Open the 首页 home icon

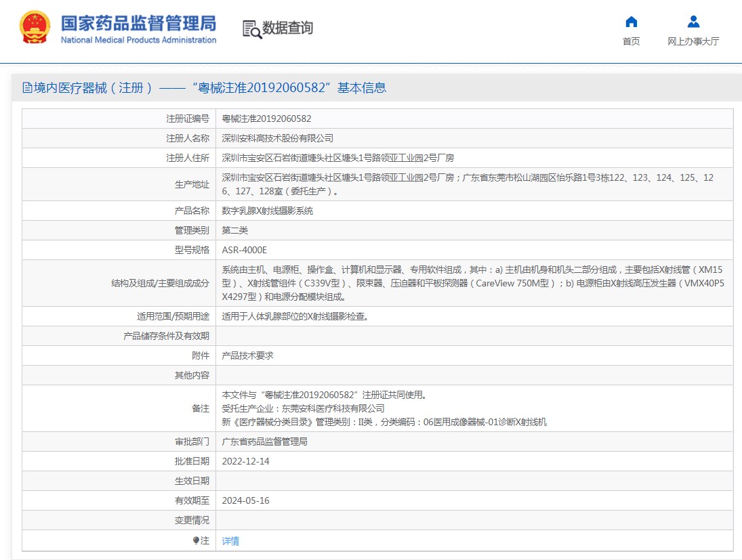pos(632,22)
